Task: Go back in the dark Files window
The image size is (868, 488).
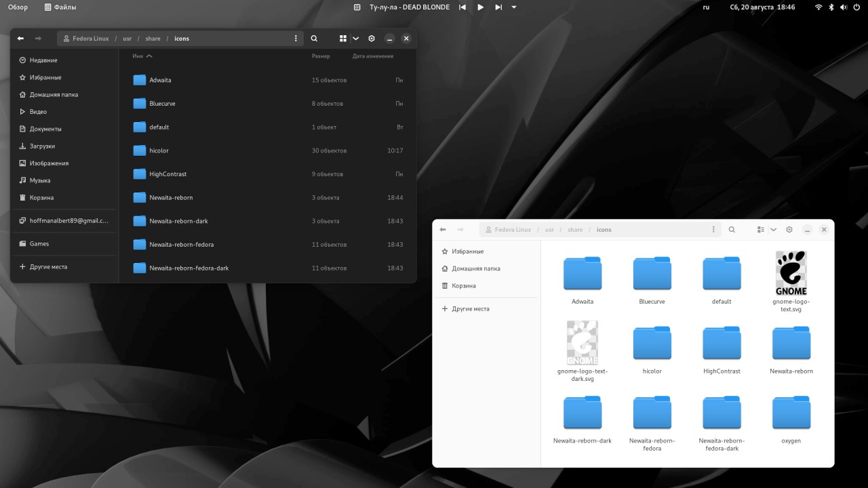Action: 20,39
